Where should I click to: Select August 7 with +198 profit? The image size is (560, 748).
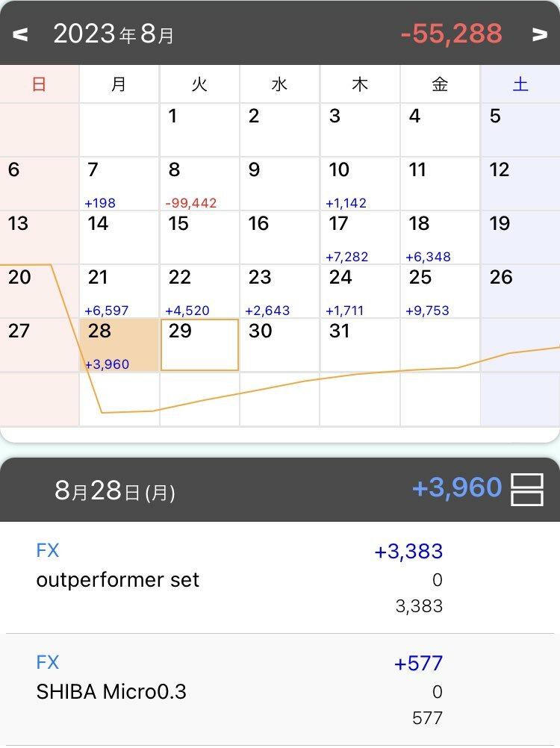[x=119, y=184]
